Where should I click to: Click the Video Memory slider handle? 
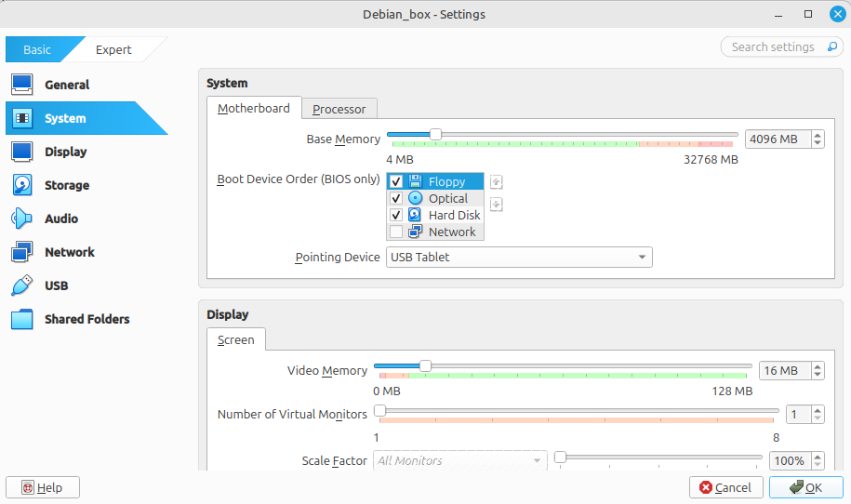[x=426, y=366]
